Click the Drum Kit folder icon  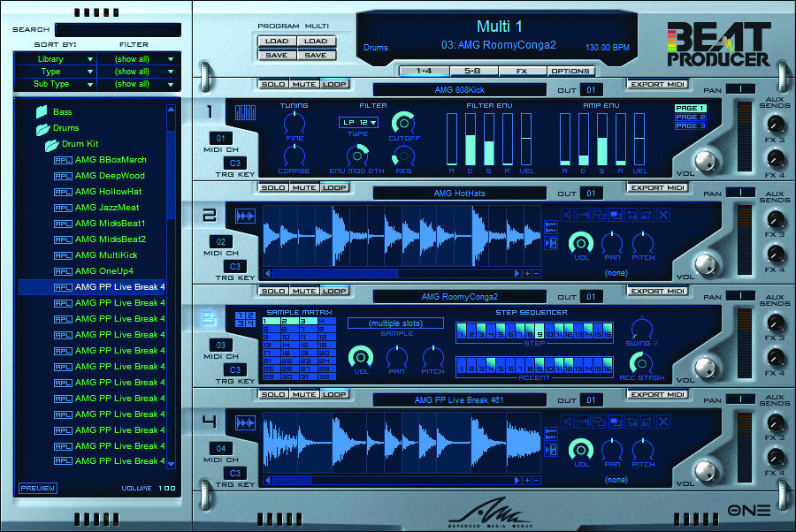(52, 145)
